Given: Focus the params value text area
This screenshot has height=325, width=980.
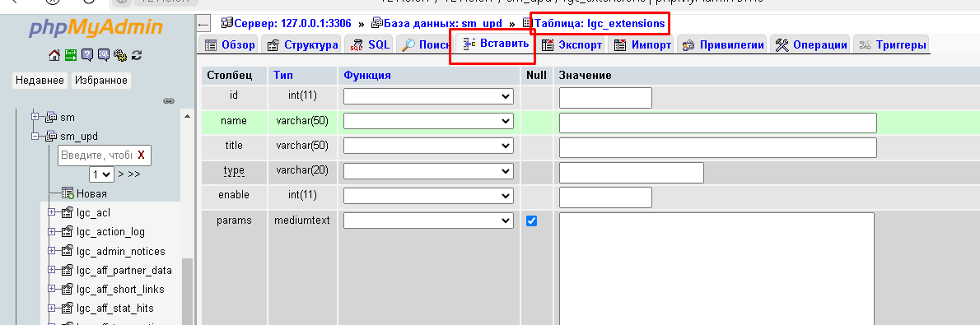Looking at the screenshot, I should pyautogui.click(x=716, y=269).
